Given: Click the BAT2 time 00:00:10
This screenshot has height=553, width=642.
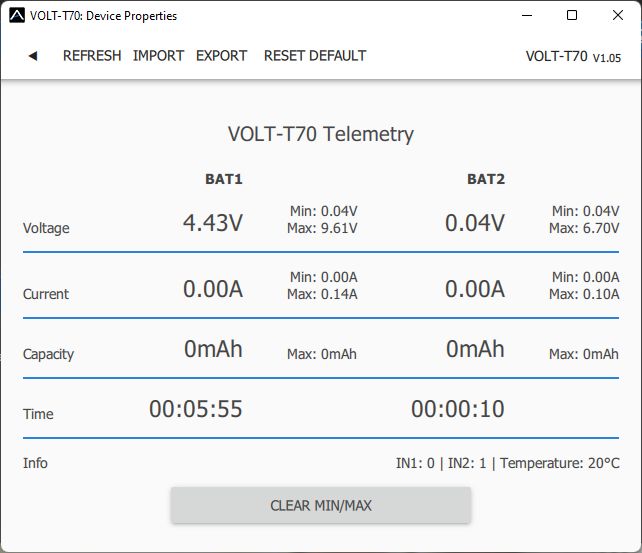Looking at the screenshot, I should (458, 409).
